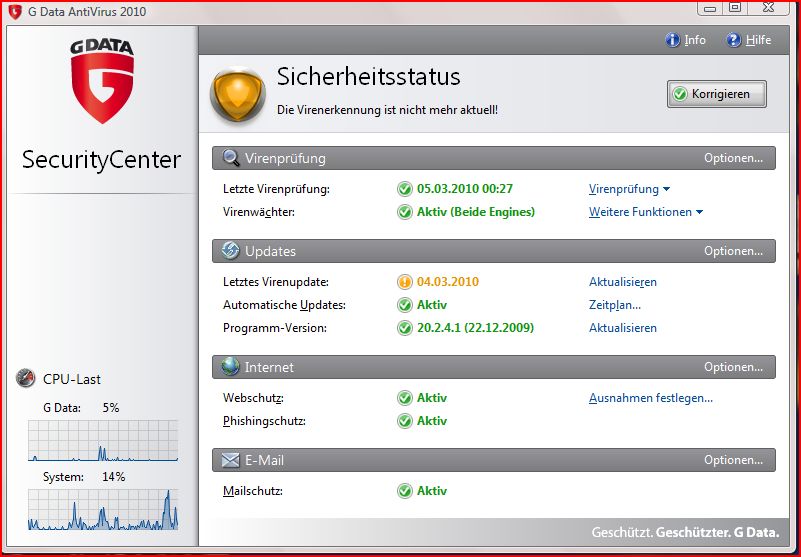Click Aktualisieren next to Programm-Version

(x=623, y=328)
